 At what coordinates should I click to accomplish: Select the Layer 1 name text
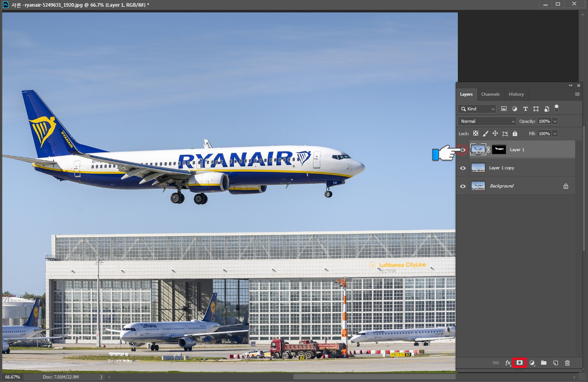(517, 150)
